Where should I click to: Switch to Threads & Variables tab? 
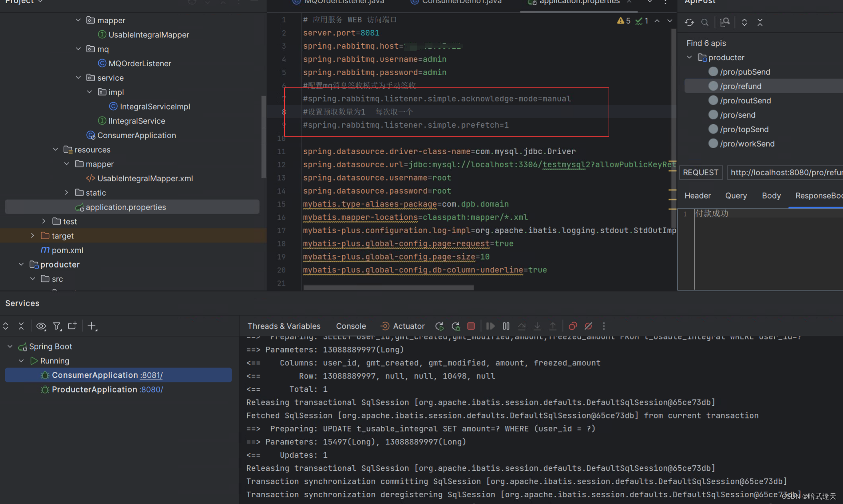284,326
